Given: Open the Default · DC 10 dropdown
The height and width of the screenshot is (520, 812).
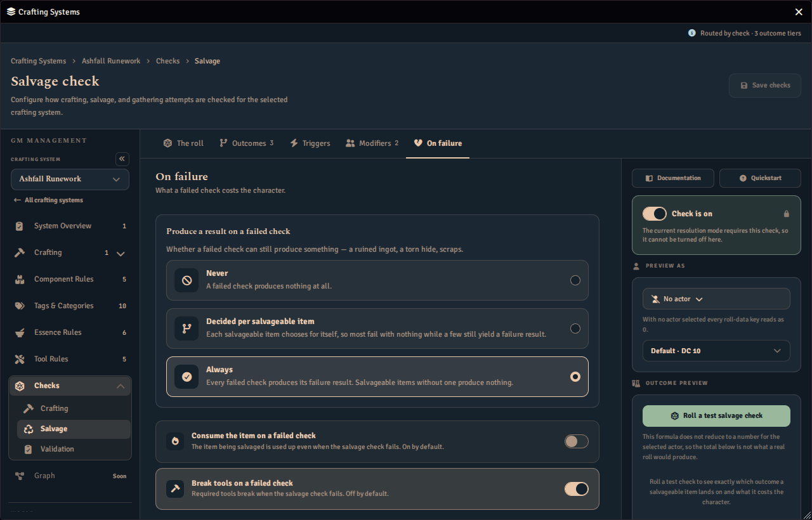Looking at the screenshot, I should pos(716,351).
